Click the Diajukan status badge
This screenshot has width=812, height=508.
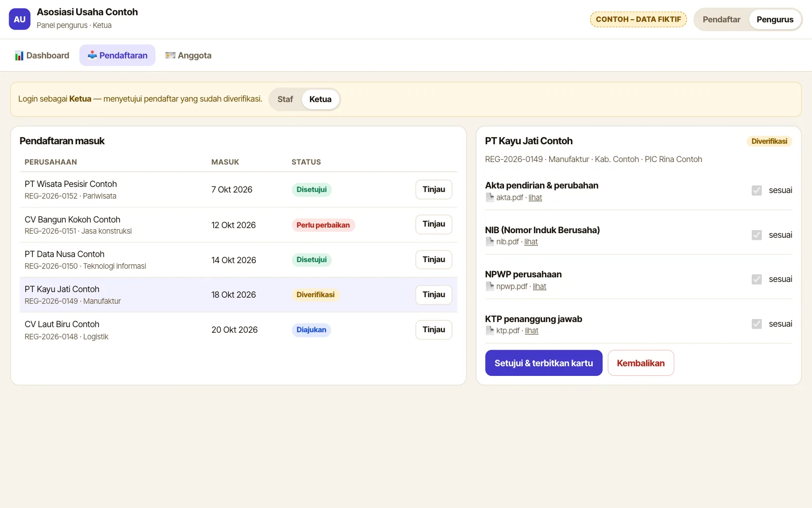click(311, 330)
